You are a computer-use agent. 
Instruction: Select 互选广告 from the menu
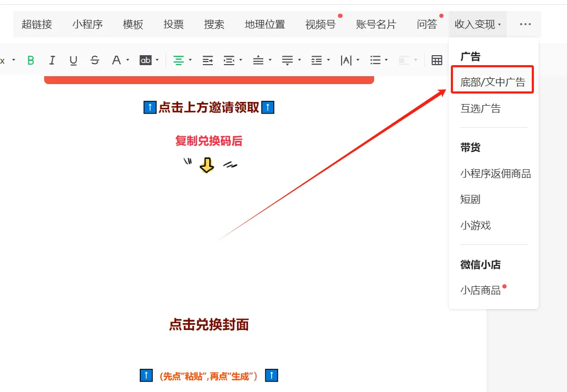point(481,108)
